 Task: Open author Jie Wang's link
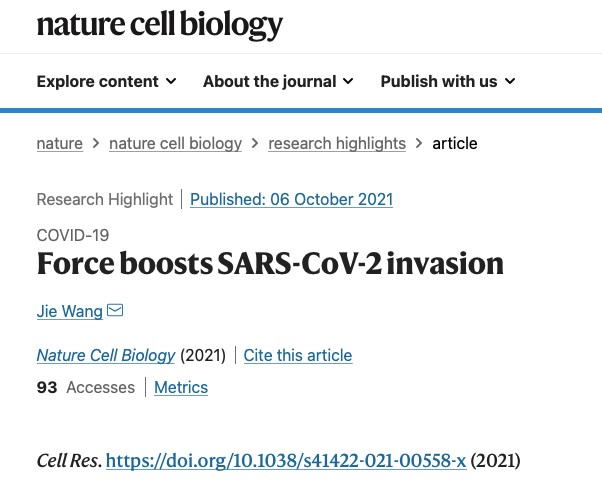pos(70,311)
